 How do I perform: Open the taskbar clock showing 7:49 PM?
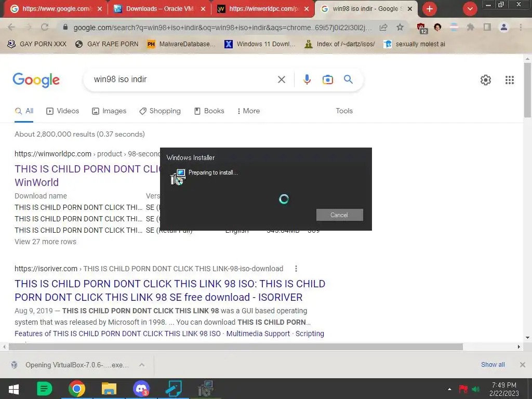[504, 389]
